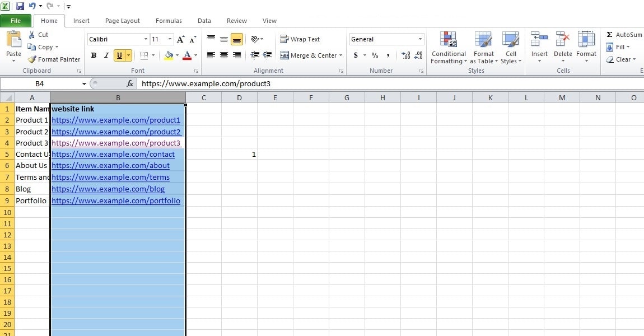Open the Review ribbon tab

click(x=236, y=21)
